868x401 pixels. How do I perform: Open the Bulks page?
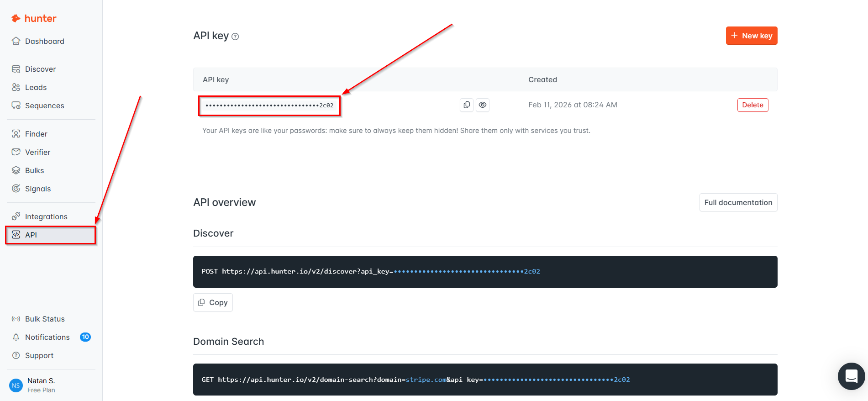[34, 170]
